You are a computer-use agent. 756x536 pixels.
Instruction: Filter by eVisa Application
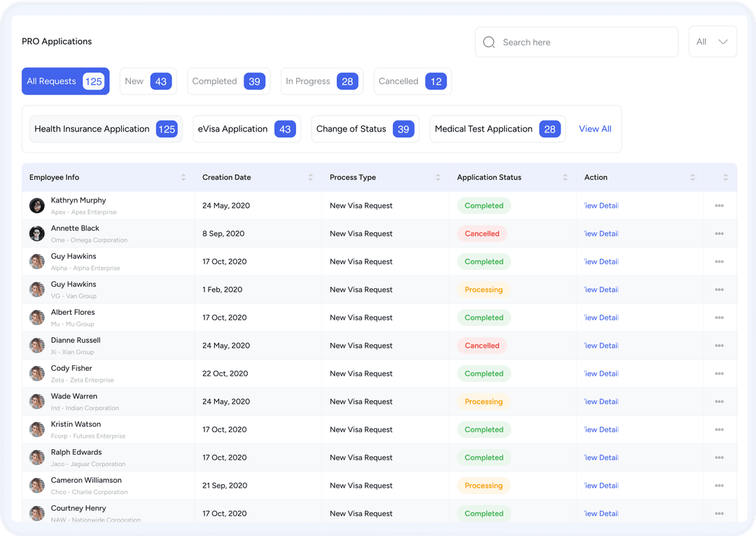247,129
